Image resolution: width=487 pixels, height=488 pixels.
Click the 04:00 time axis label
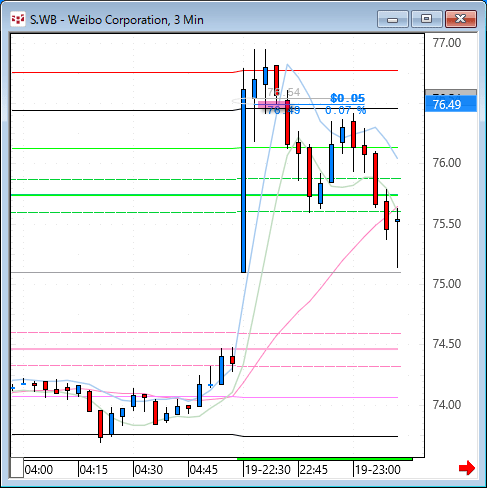click(x=39, y=470)
